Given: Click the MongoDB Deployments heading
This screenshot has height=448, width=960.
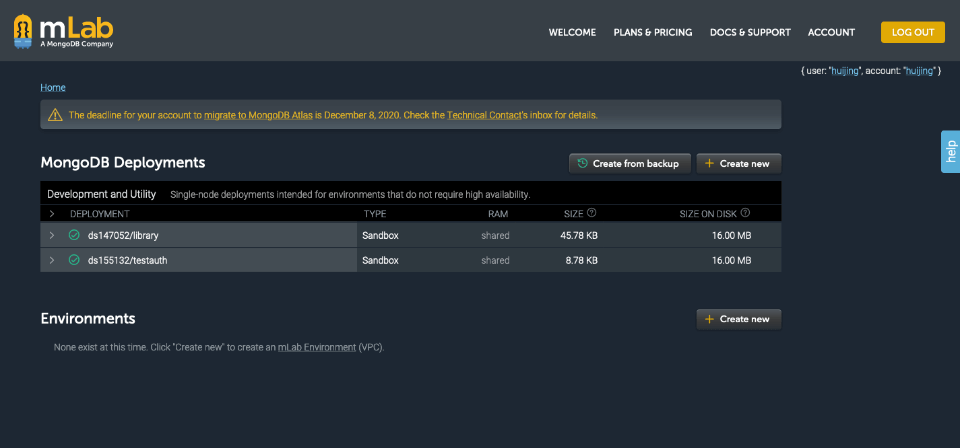Looking at the screenshot, I should point(123,163).
